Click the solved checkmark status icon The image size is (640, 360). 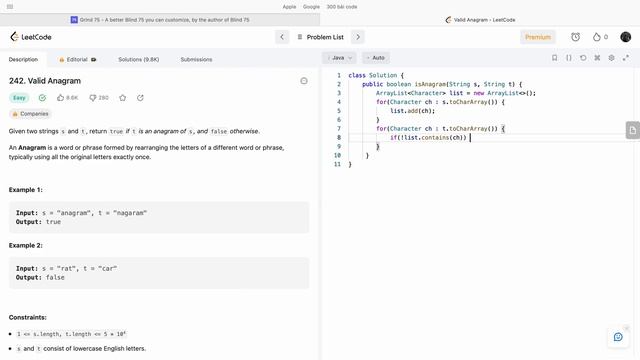point(42,98)
